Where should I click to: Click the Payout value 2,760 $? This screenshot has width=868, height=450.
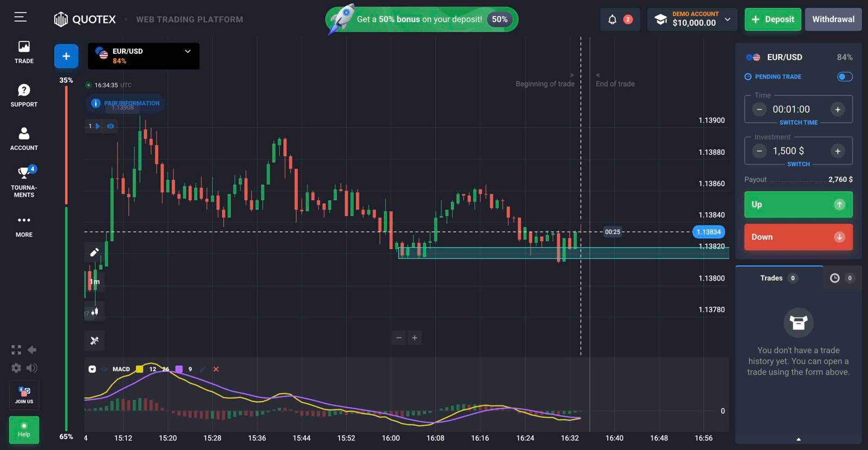click(x=840, y=179)
